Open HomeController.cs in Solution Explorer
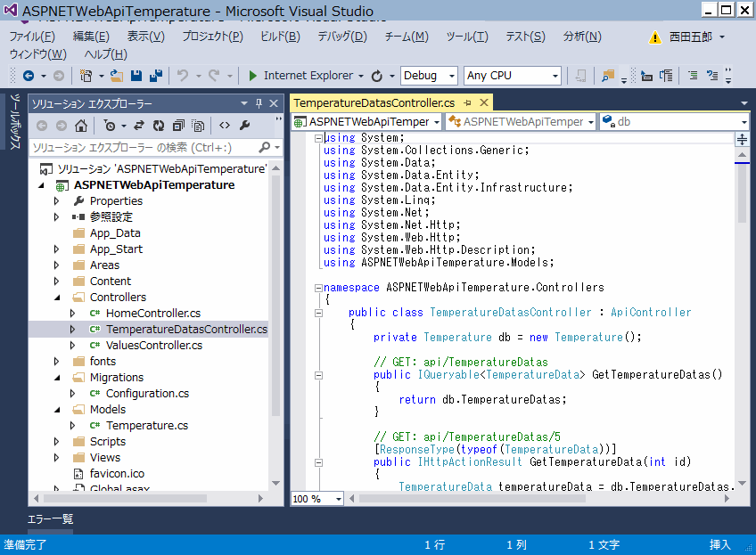The image size is (756, 555). [x=152, y=314]
